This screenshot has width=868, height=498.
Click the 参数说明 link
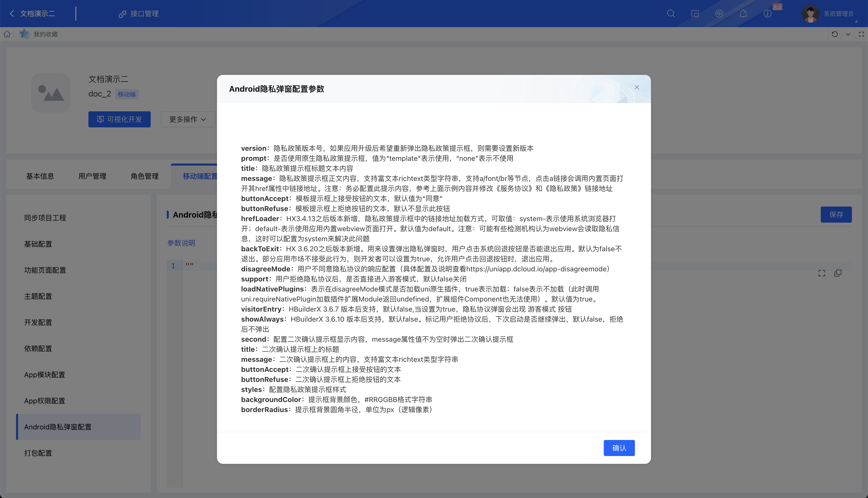click(181, 243)
